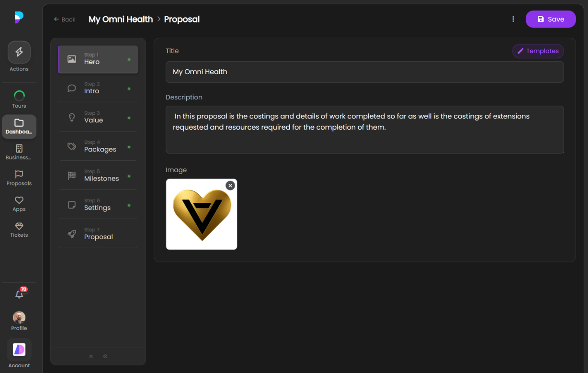This screenshot has width=588, height=373.
Task: Click inside the Title input field
Action: (x=365, y=72)
